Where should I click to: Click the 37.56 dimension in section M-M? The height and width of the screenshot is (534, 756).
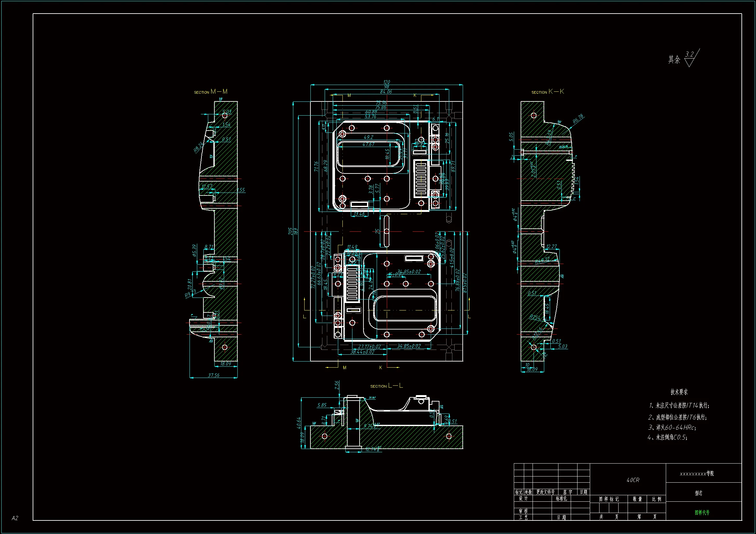(213, 375)
